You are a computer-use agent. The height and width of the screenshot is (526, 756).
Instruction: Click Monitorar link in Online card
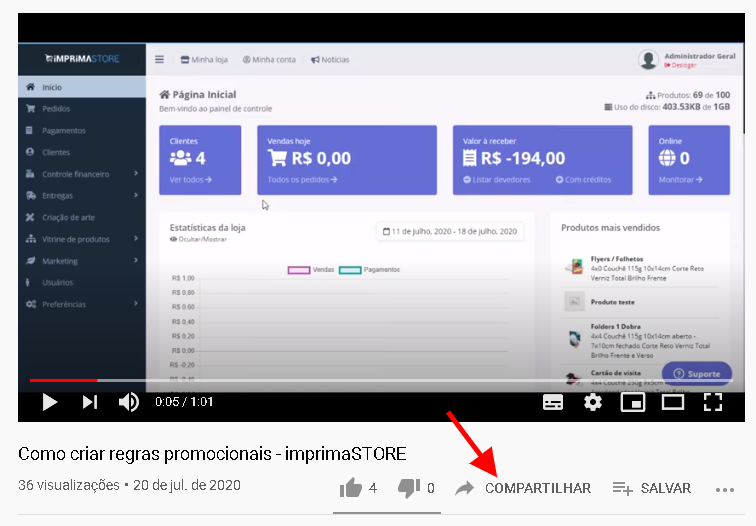680,179
